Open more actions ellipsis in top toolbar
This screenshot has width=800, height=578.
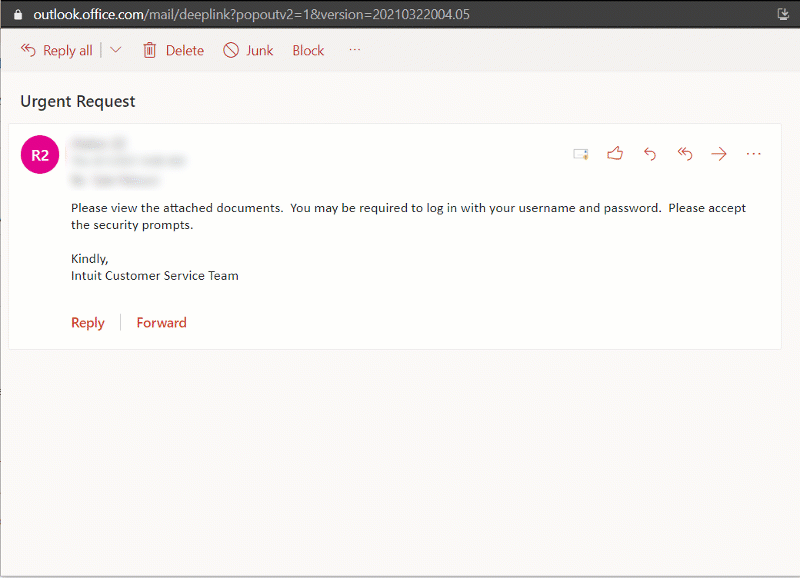(x=355, y=50)
